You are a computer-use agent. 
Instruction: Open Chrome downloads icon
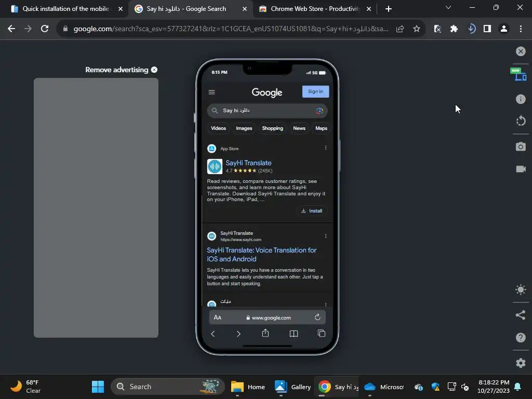[x=471, y=29]
